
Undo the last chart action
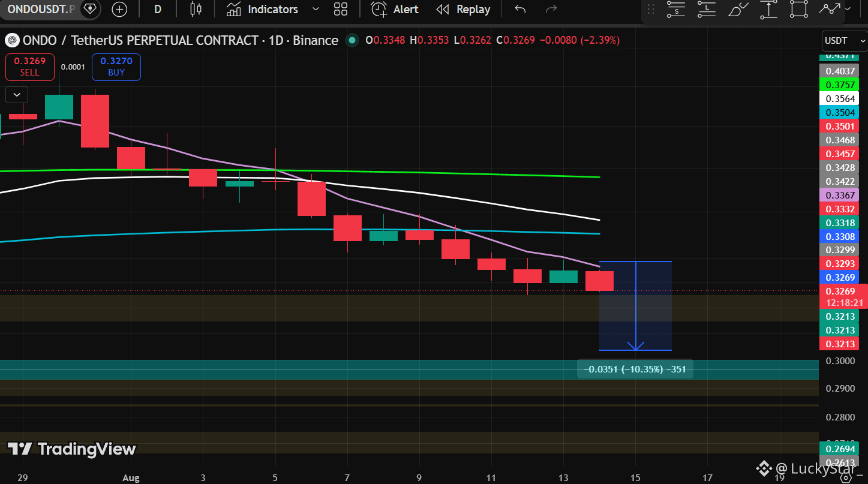pyautogui.click(x=520, y=9)
